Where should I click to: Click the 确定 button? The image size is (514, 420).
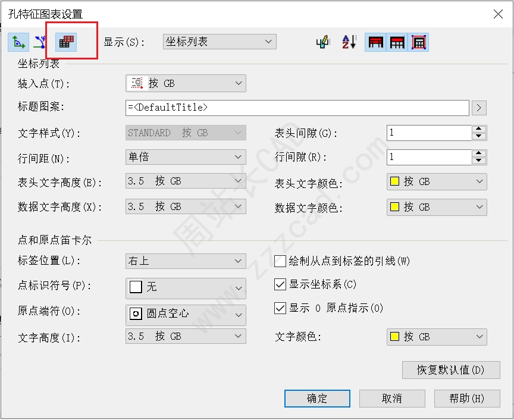(x=317, y=398)
